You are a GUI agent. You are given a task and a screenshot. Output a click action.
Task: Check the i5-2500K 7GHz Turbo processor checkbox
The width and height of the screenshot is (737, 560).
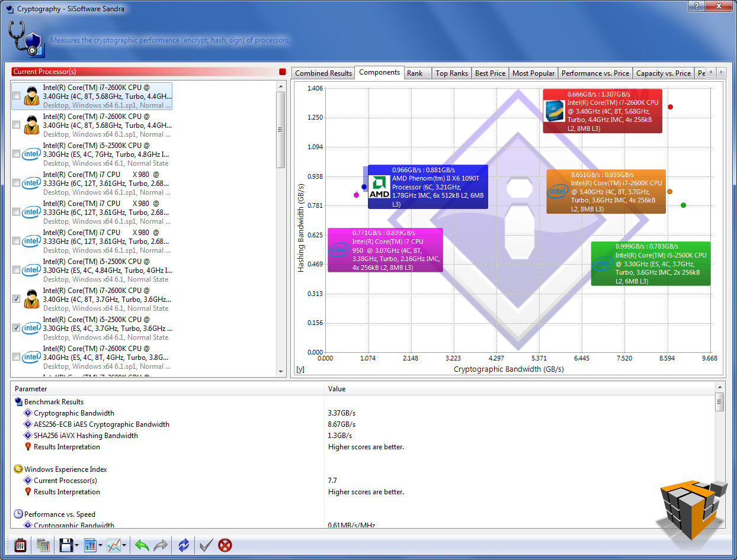coord(17,154)
